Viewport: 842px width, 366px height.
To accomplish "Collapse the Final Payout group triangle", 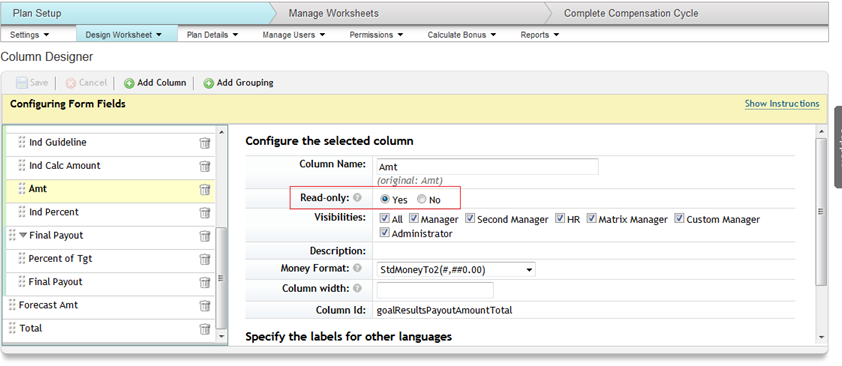I will click(23, 235).
